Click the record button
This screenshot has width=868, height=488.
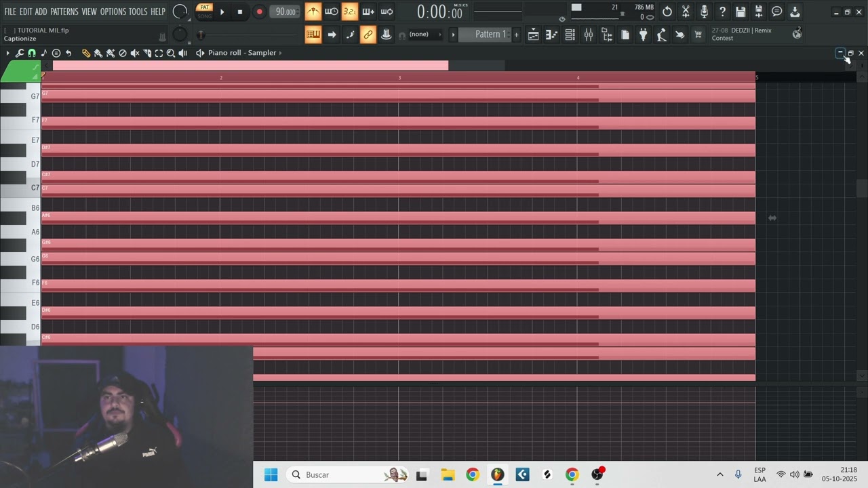pos(259,12)
